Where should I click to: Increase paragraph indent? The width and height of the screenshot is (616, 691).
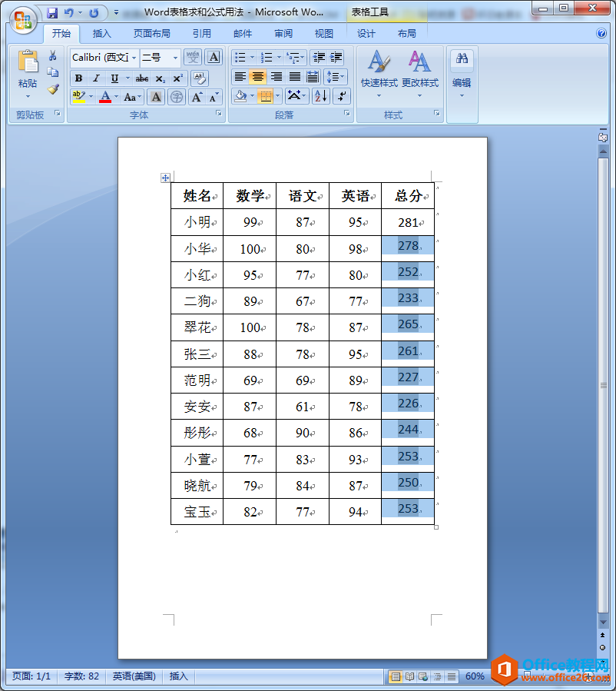tap(336, 58)
